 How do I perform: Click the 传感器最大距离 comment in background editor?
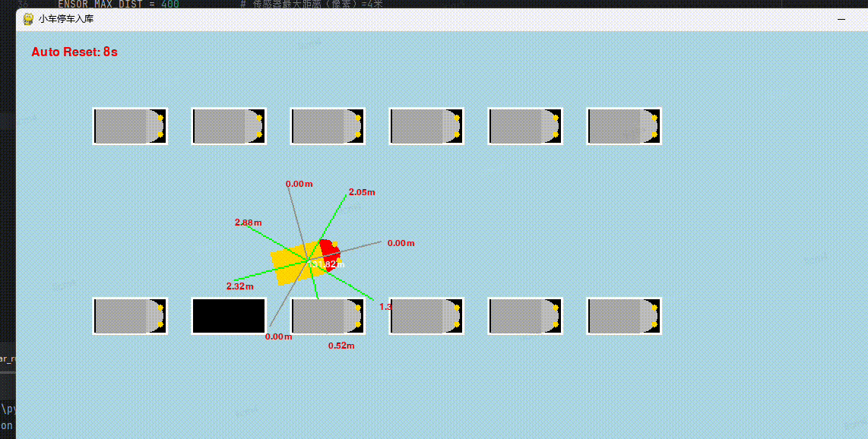(311, 5)
